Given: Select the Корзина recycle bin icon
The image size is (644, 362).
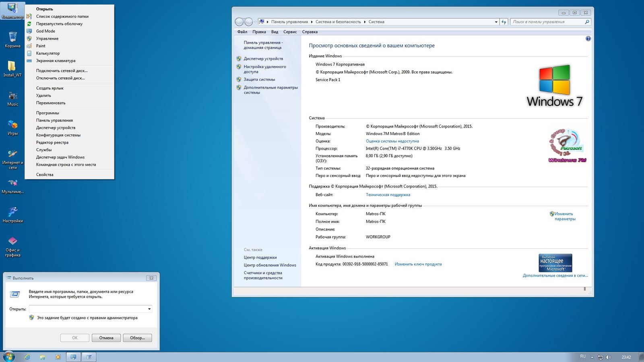Looking at the screenshot, I should pyautogui.click(x=12, y=40).
